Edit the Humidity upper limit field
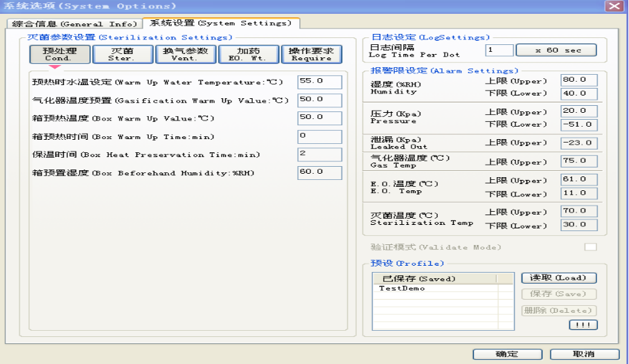Viewport: 629px width, 364px height. click(x=578, y=80)
